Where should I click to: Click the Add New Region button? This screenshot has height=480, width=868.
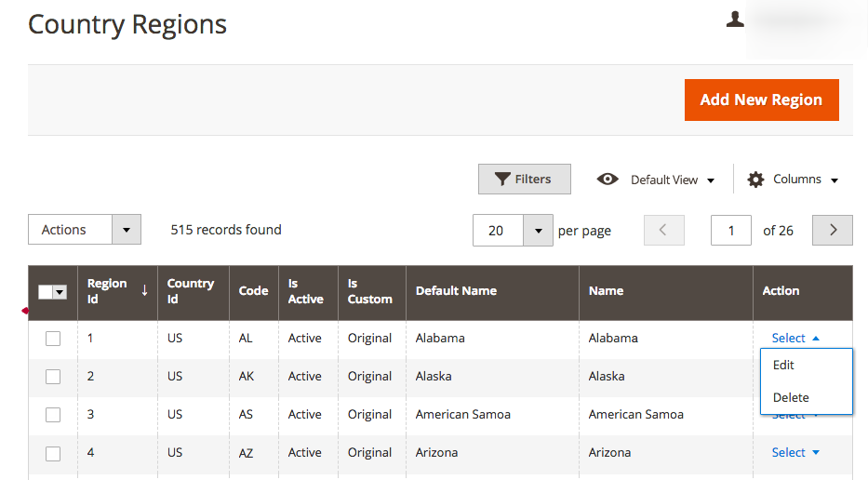tap(762, 100)
